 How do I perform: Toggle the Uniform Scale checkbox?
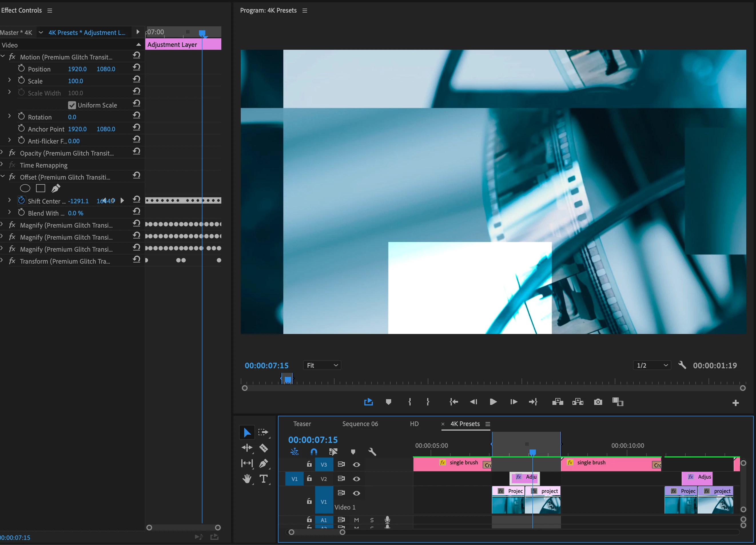pos(72,105)
